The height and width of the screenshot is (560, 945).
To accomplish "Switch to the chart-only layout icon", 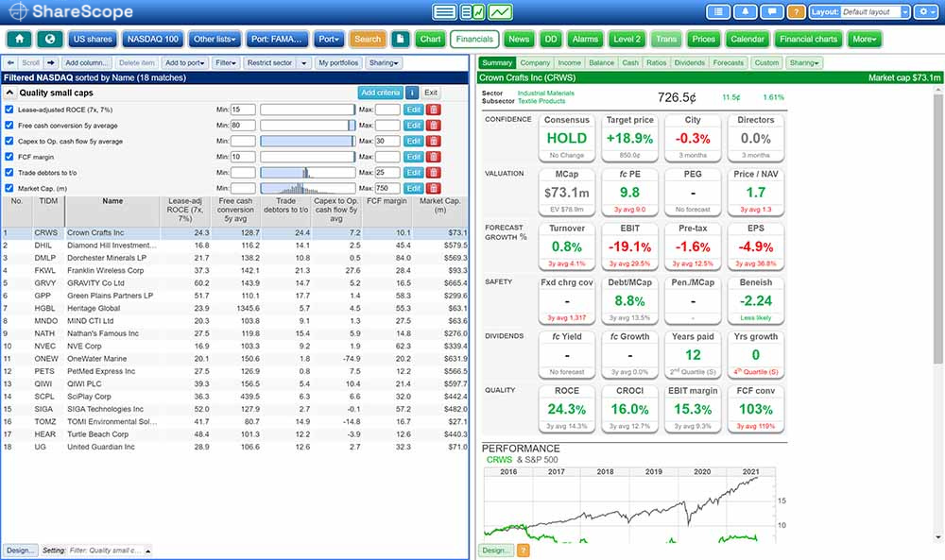I will tap(500, 12).
